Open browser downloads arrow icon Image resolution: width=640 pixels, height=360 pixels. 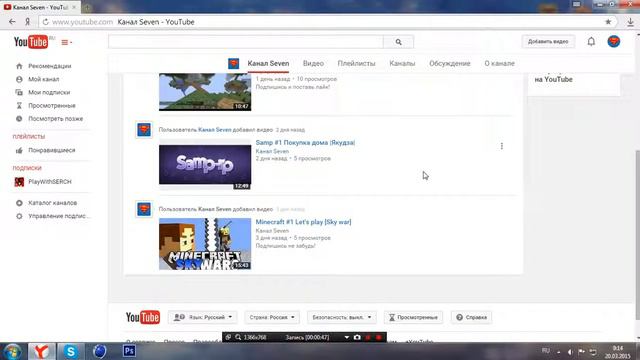pos(631,22)
